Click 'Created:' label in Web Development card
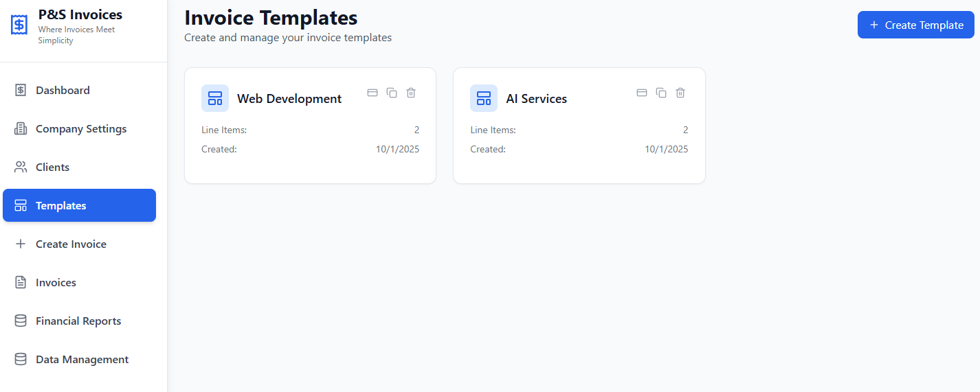980x392 pixels. (x=219, y=149)
